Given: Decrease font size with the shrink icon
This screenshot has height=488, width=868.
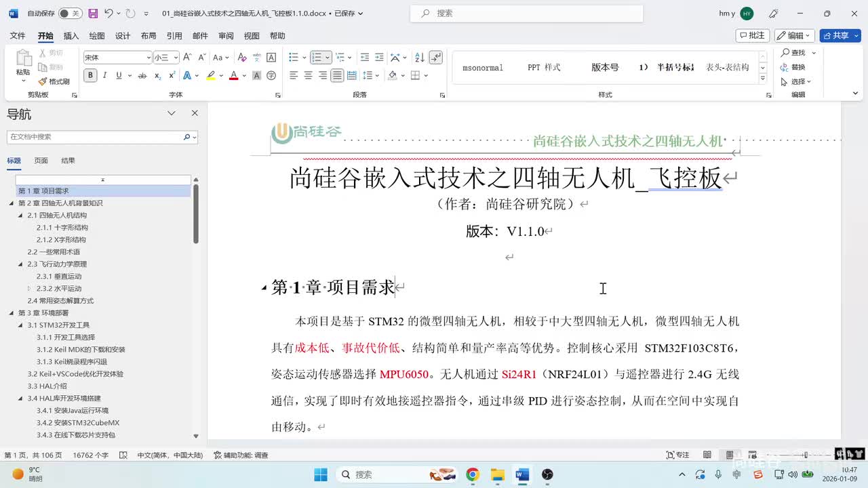Looking at the screenshot, I should click(202, 58).
